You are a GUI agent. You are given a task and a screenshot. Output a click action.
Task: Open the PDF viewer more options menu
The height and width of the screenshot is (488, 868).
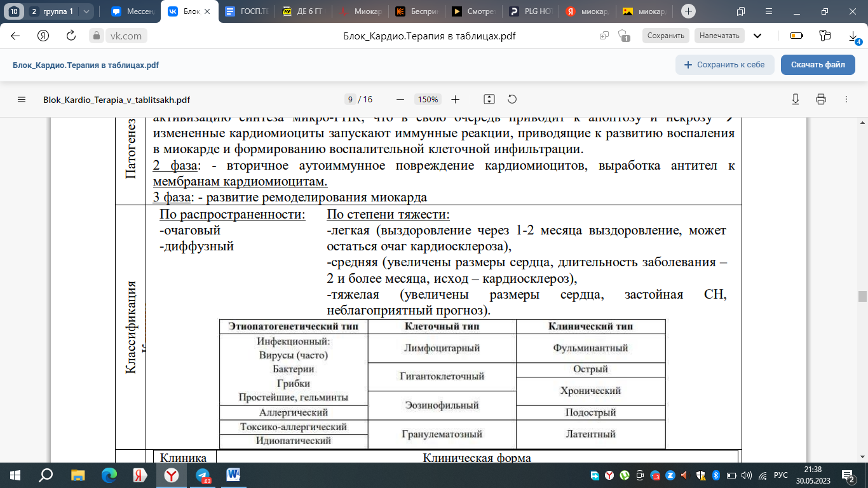pos(846,100)
